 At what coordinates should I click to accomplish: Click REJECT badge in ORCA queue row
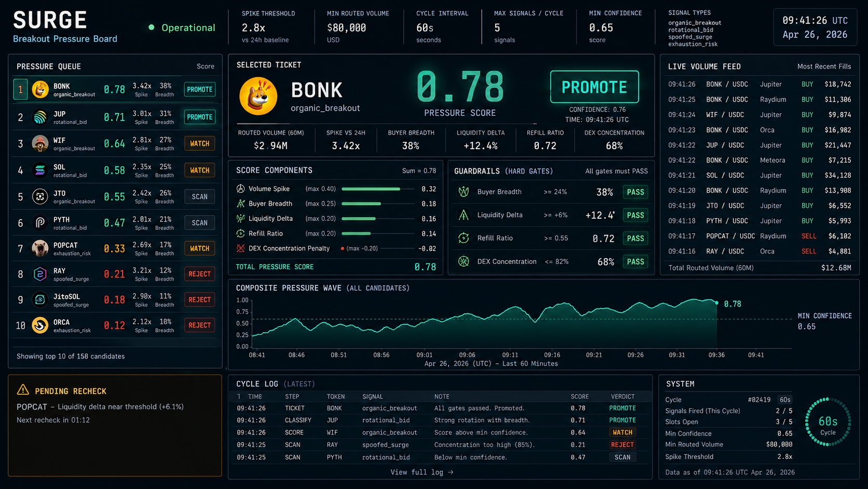coord(200,325)
